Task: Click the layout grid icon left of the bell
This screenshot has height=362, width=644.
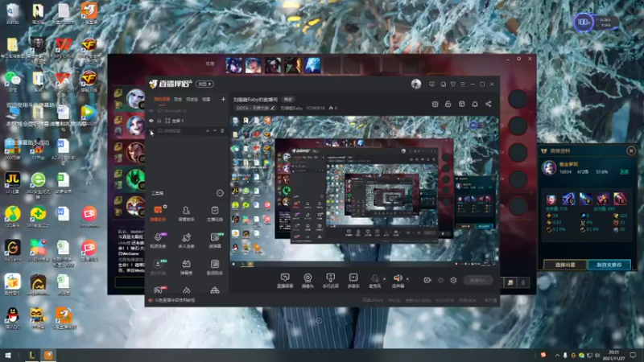Action: click(x=461, y=105)
